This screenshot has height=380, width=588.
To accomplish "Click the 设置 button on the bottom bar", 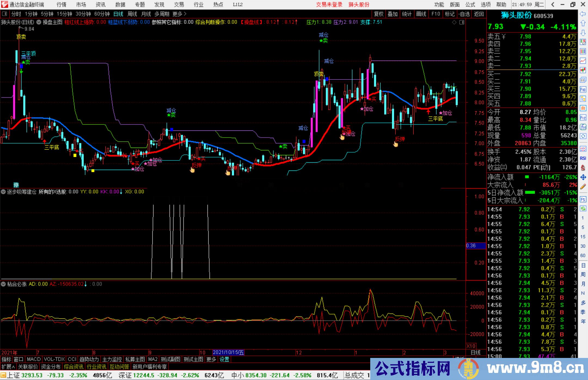I will 224,359.
